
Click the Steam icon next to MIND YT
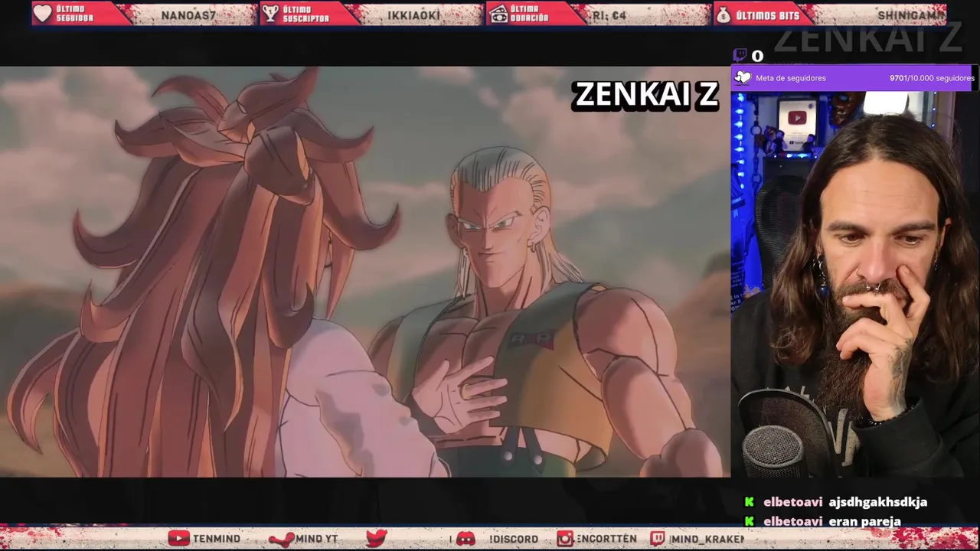coord(282,539)
